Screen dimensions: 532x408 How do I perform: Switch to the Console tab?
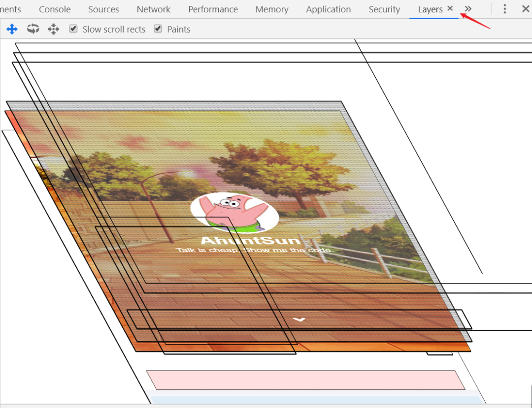(55, 9)
